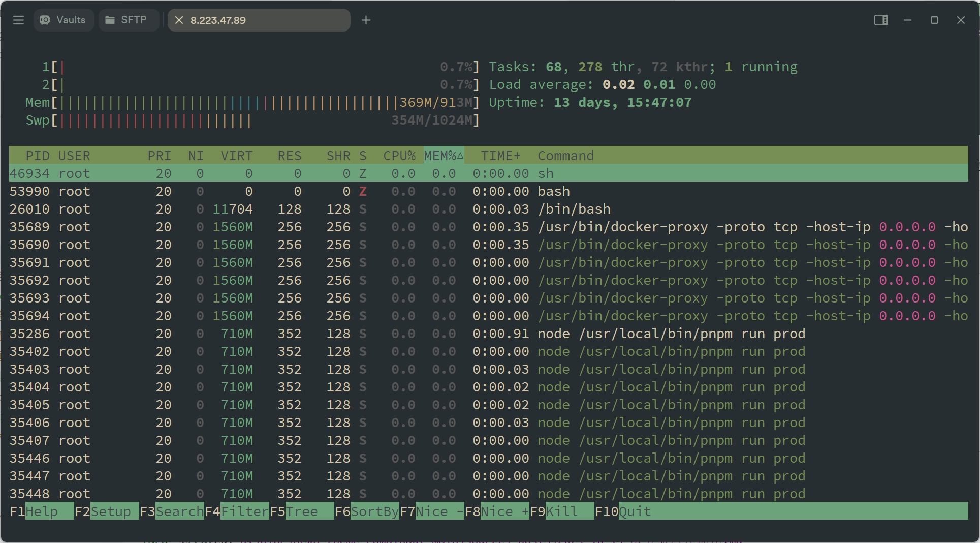This screenshot has height=543, width=980.
Task: Sort by PID column header
Action: coord(38,156)
